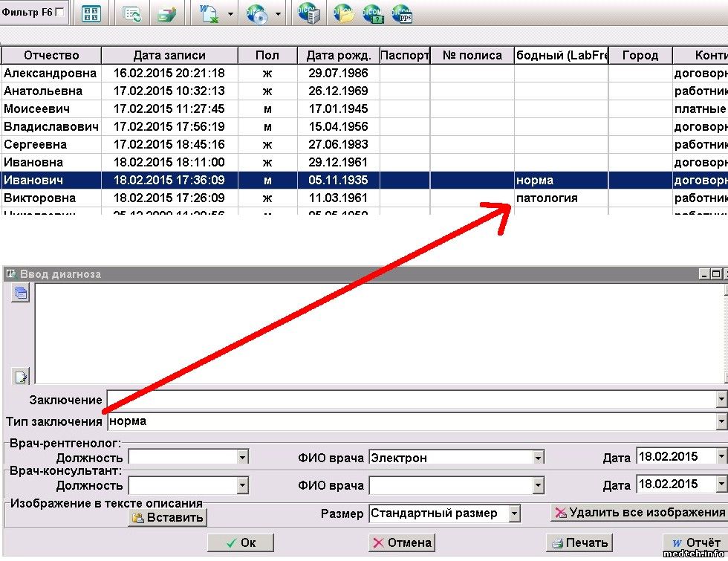The height and width of the screenshot is (561, 728).
Task: Click the DICOM server icon
Action: tap(308, 13)
